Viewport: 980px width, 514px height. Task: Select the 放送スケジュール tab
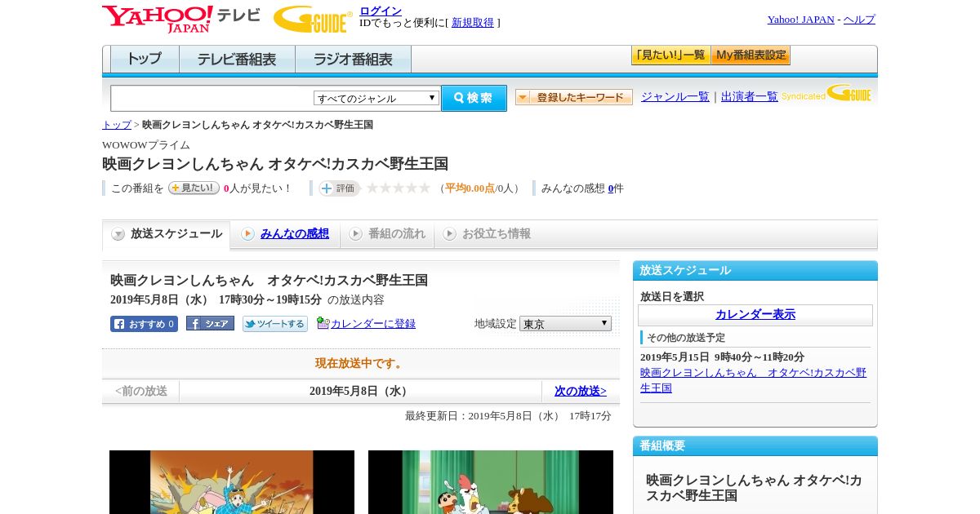point(167,234)
